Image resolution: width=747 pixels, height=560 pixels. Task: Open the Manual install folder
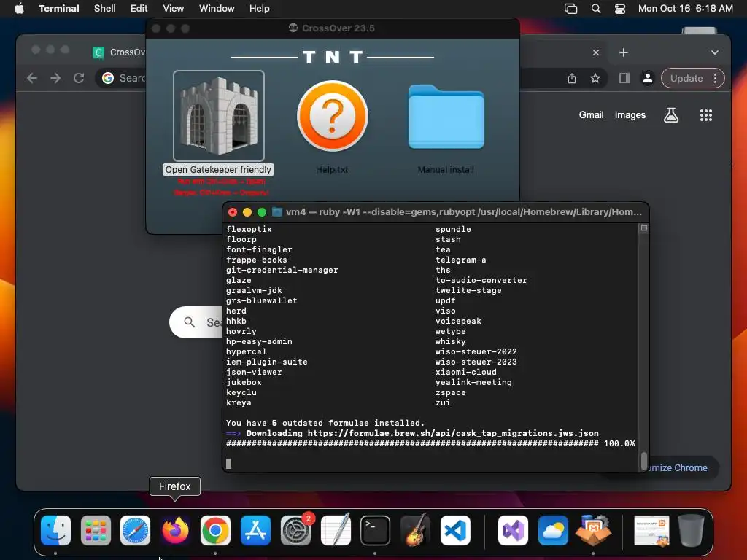click(x=446, y=117)
